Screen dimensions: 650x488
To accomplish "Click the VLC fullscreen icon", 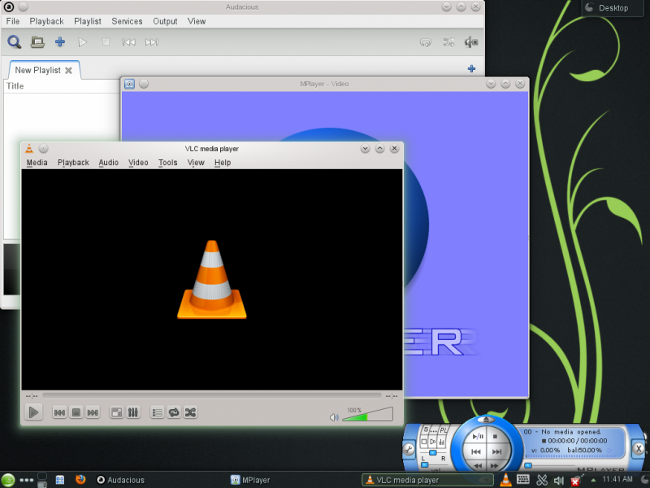I will [x=116, y=412].
